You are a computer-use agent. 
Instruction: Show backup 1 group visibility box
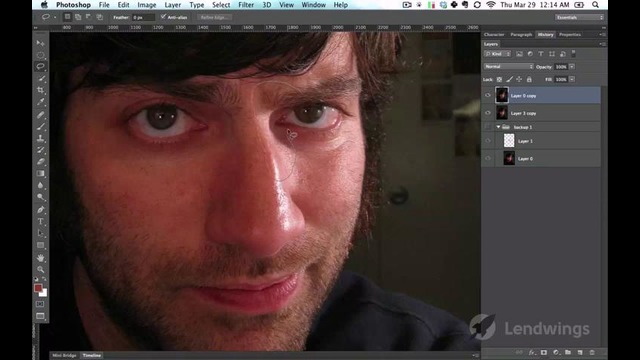[x=488, y=127]
